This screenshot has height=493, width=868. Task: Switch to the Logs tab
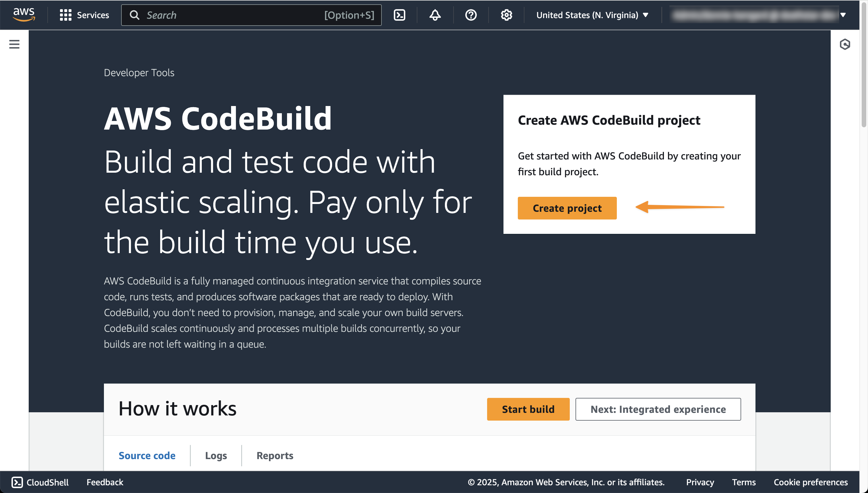pos(216,455)
